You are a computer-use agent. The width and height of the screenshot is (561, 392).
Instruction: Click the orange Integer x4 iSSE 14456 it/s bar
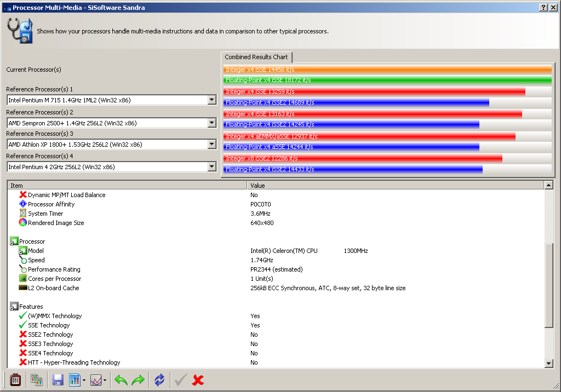(x=387, y=70)
